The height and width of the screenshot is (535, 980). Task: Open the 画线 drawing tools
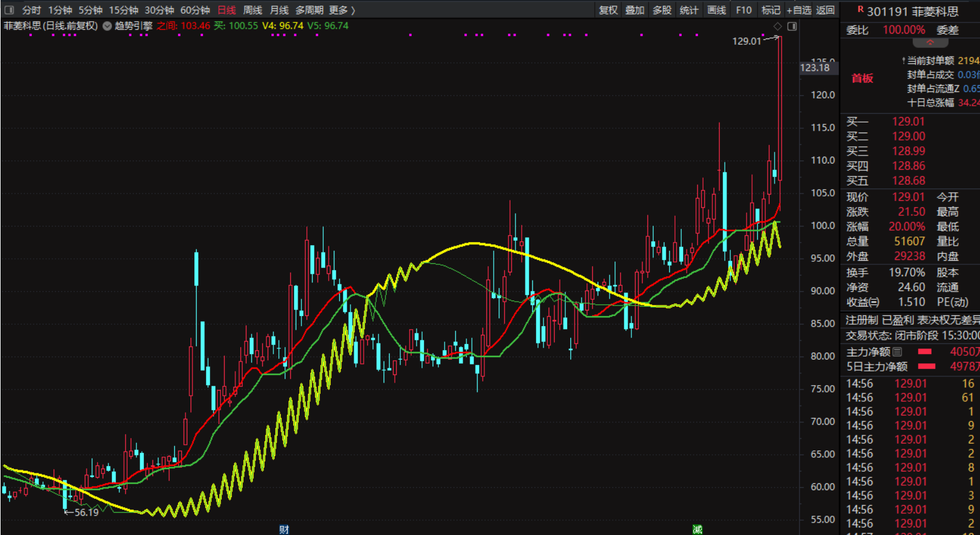coord(716,10)
